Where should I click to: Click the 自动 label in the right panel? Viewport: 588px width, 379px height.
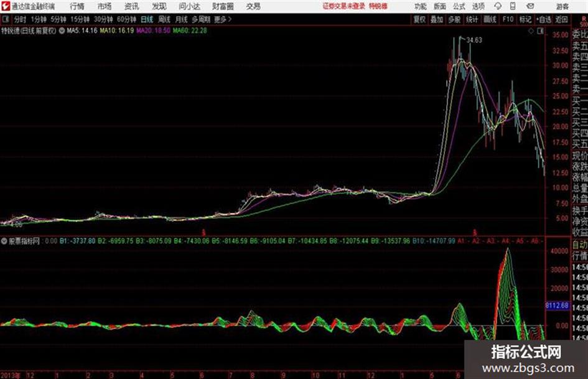coord(580,245)
